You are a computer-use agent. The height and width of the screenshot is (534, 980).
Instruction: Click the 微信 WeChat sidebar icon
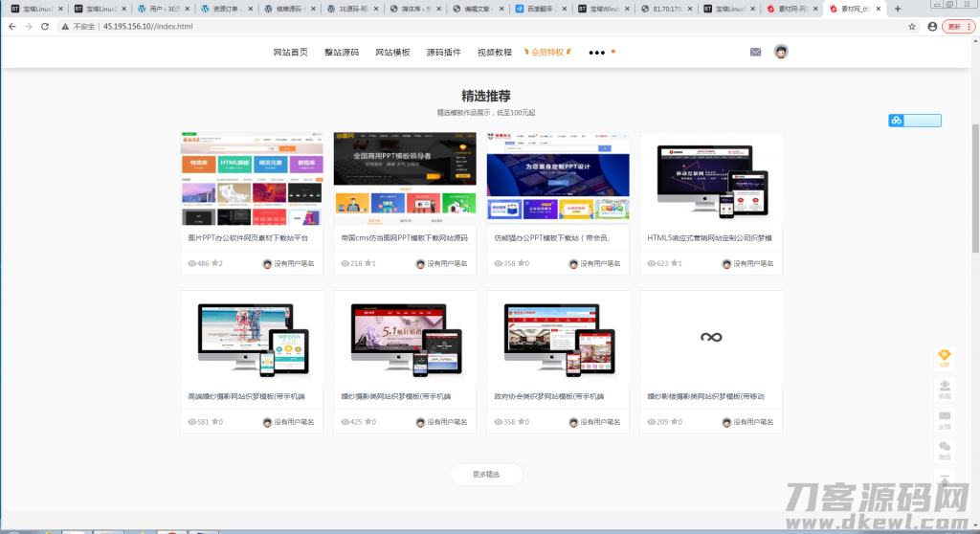pos(945,450)
